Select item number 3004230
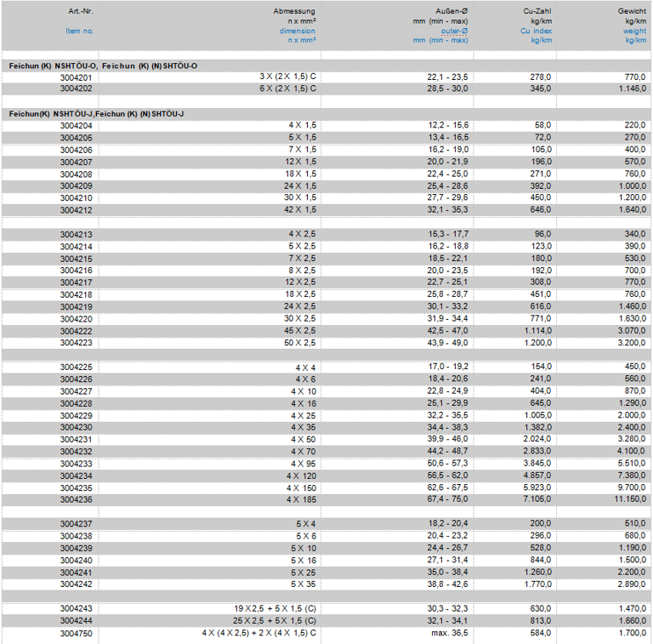Viewport: 653px width, 644px height. click(76, 427)
